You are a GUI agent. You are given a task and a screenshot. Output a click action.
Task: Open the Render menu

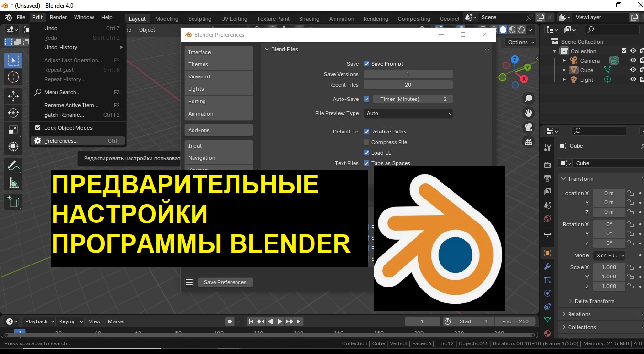pyautogui.click(x=58, y=17)
